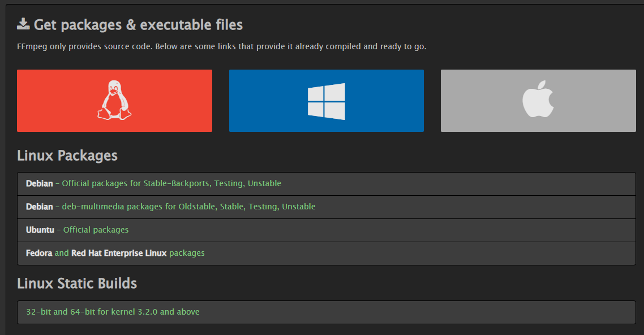Click the bold Ubuntu label
The width and height of the screenshot is (644, 335).
(x=40, y=230)
